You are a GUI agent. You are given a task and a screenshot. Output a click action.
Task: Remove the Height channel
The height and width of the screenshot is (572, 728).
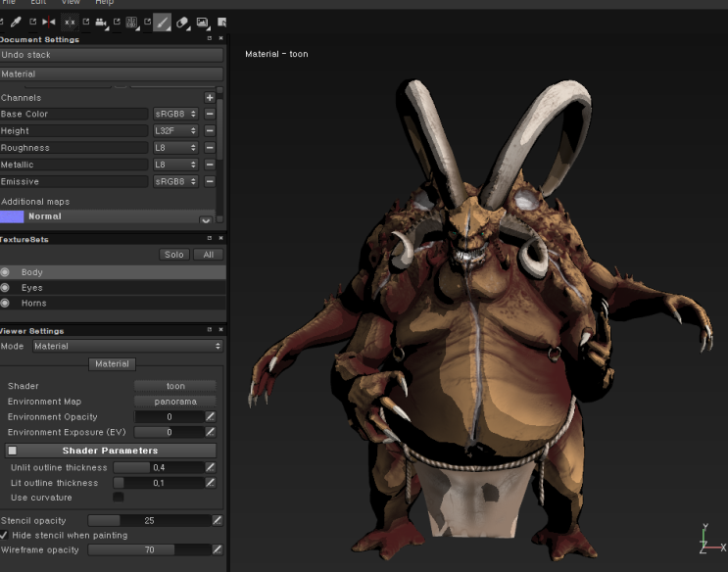tap(210, 131)
